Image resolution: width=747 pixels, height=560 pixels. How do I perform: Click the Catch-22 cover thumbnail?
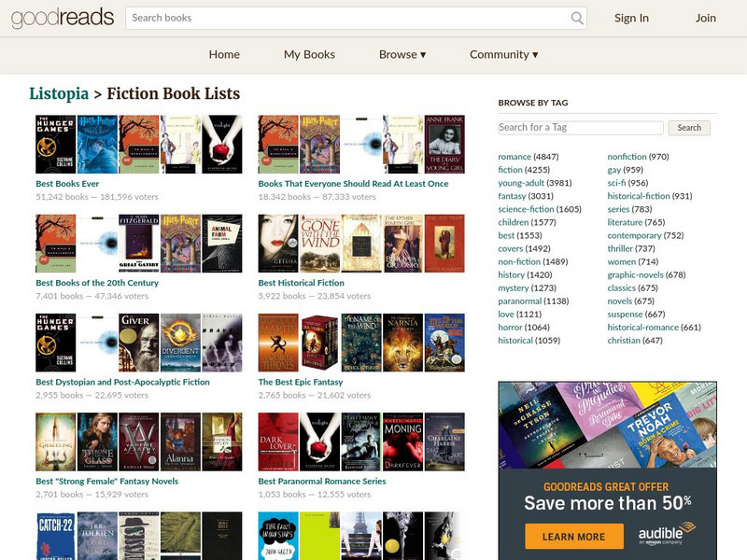[x=56, y=536]
